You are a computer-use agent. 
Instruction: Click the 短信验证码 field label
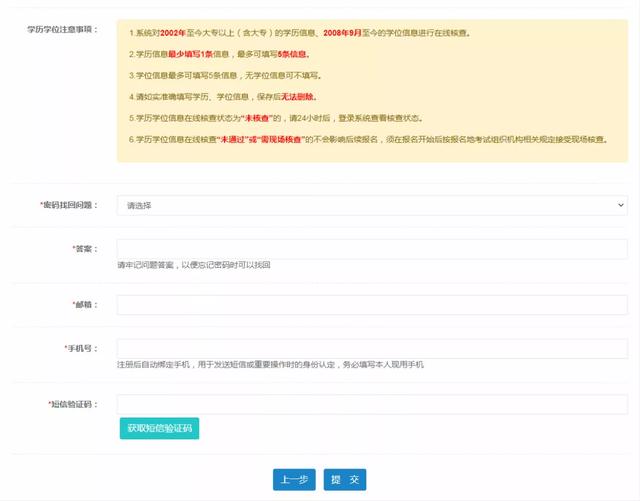coord(74,405)
